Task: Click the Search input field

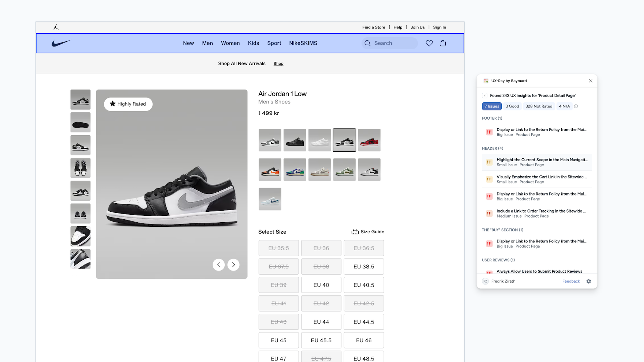Action: pos(389,43)
